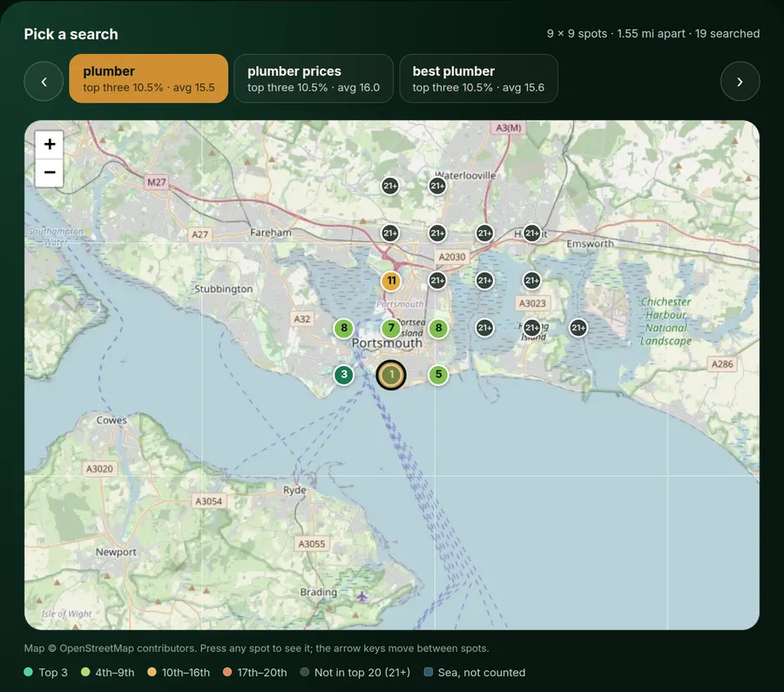Click the 'Sea, not counted' legend entry
Image resolution: width=784 pixels, height=692 pixels.
pos(475,673)
